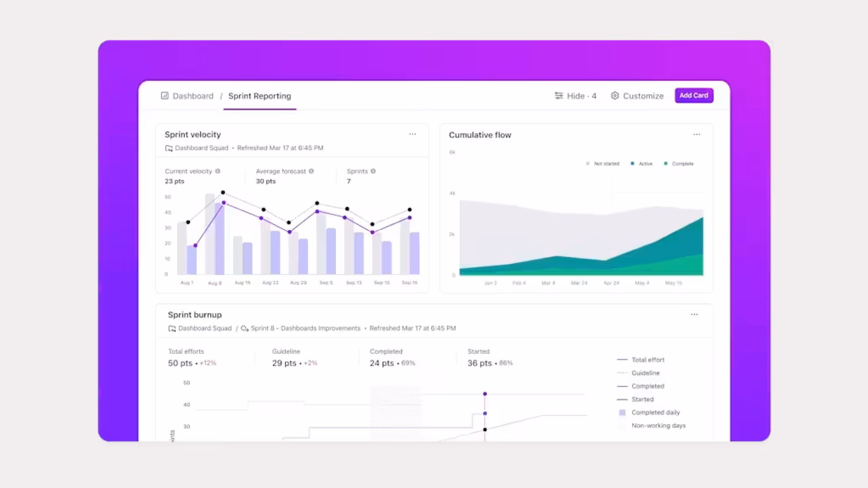Click the sprint icon before Sprint 8 - Dashboards Improvements

pyautogui.click(x=245, y=328)
